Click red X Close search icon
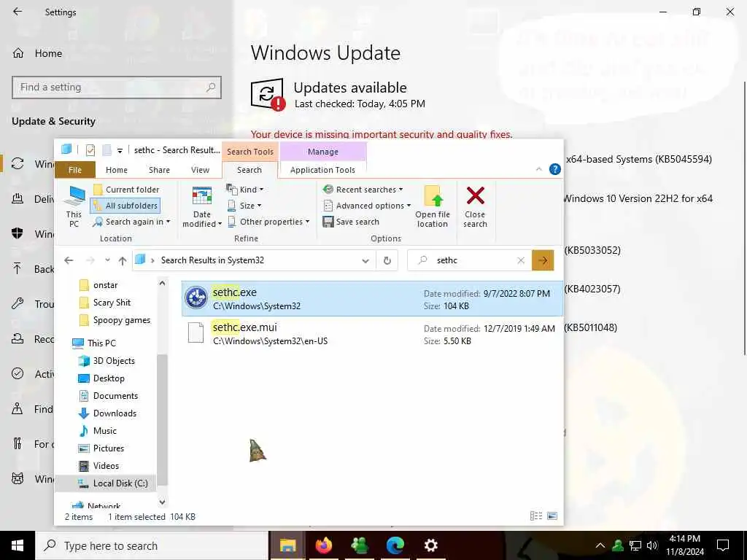The image size is (747, 560). tap(476, 195)
